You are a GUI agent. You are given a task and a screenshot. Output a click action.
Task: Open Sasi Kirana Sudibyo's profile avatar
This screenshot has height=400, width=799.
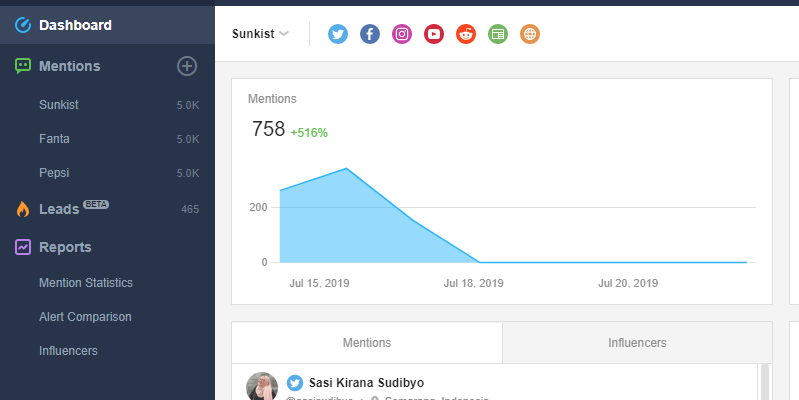point(262,386)
